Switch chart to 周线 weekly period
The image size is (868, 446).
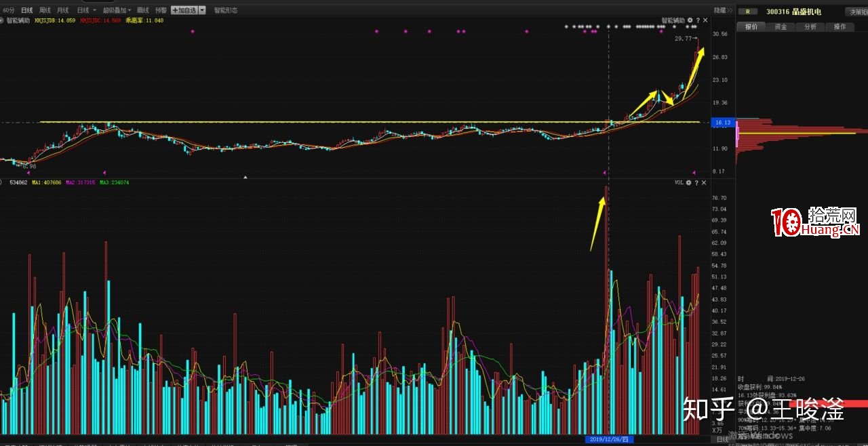tap(45, 10)
